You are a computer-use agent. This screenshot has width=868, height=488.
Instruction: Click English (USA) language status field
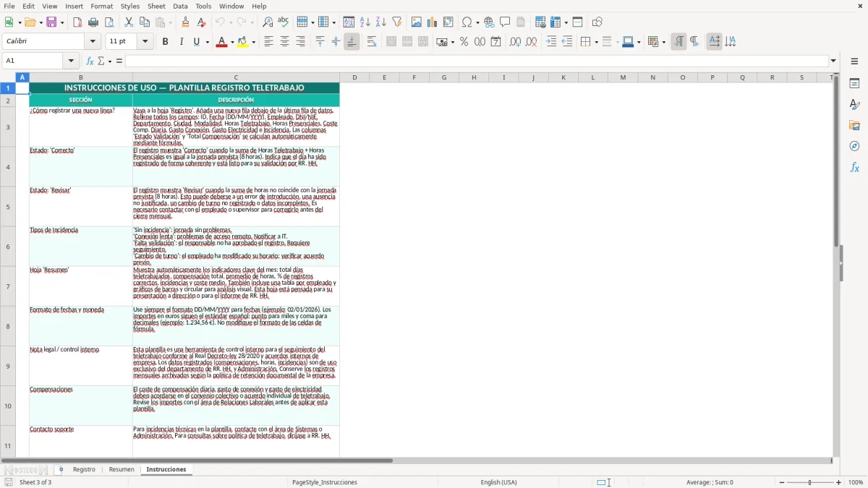tap(498, 482)
